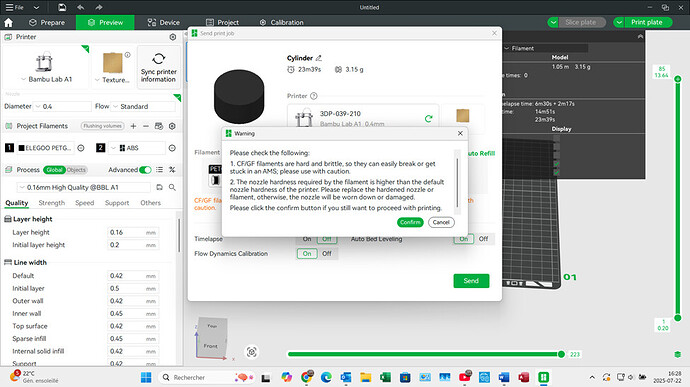
Task: Add a filament with the plus icon
Action: coord(133,126)
